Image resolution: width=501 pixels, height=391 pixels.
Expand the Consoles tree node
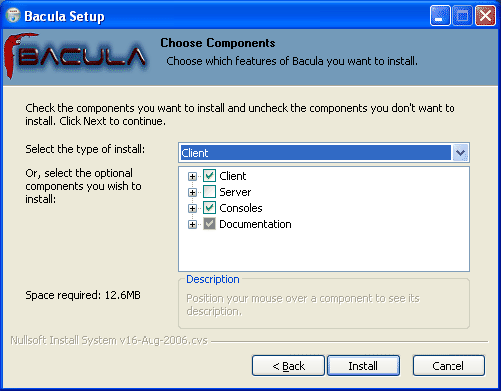pos(192,208)
